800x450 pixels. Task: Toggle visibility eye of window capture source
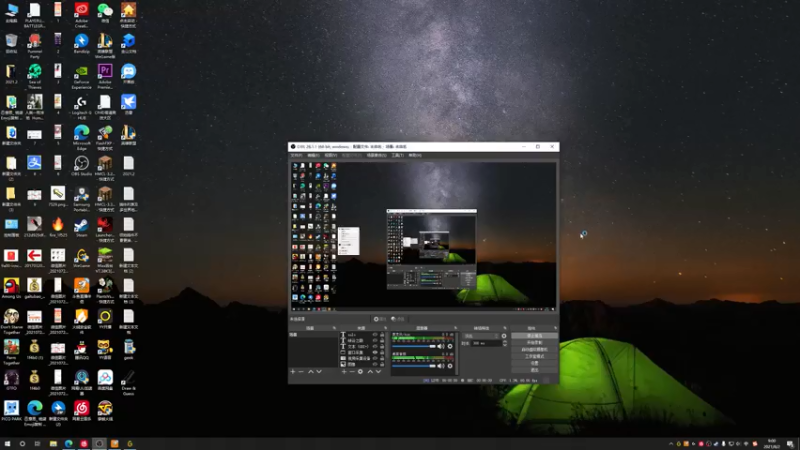pyautogui.click(x=375, y=353)
